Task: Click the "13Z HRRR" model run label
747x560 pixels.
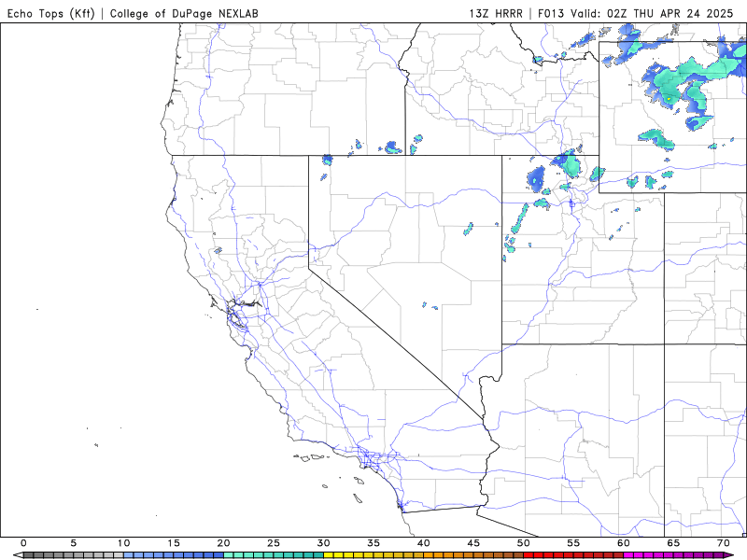Action: click(496, 13)
